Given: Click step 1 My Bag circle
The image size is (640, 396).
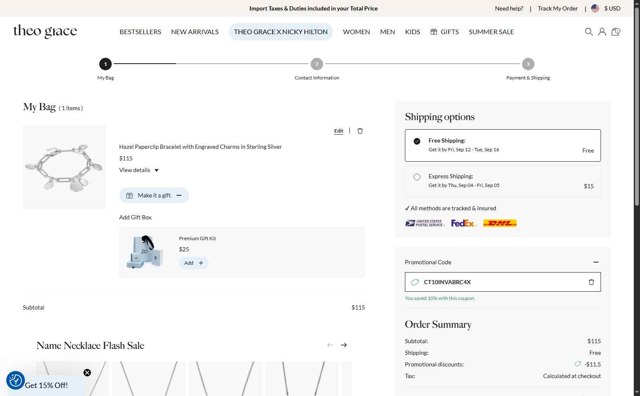Looking at the screenshot, I should [105, 64].
